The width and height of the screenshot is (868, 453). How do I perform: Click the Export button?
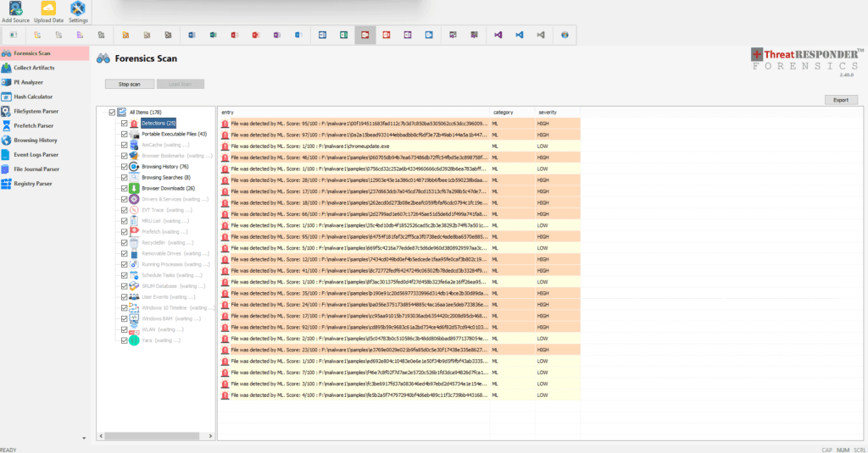tap(841, 100)
